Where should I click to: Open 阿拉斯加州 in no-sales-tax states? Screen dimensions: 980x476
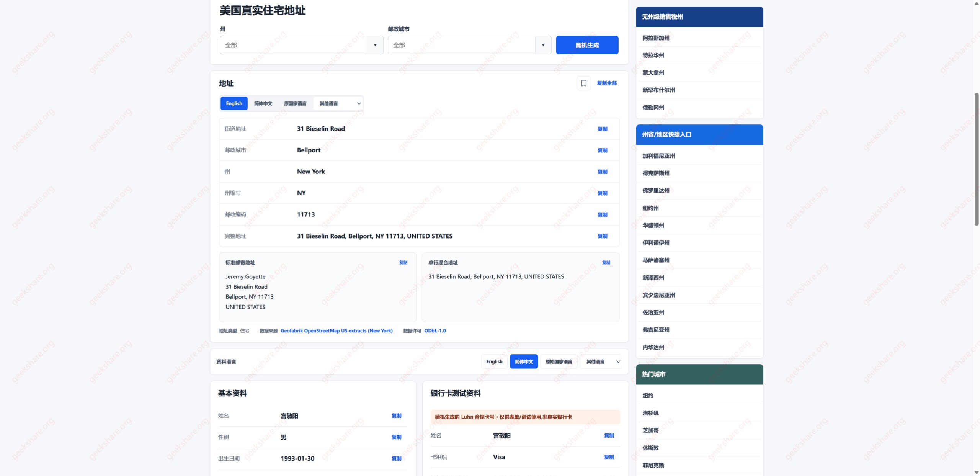pos(656,38)
